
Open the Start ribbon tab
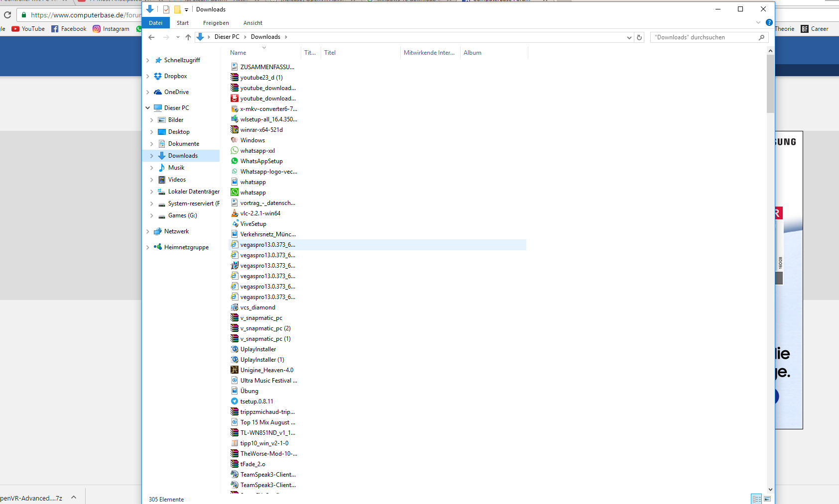(183, 23)
